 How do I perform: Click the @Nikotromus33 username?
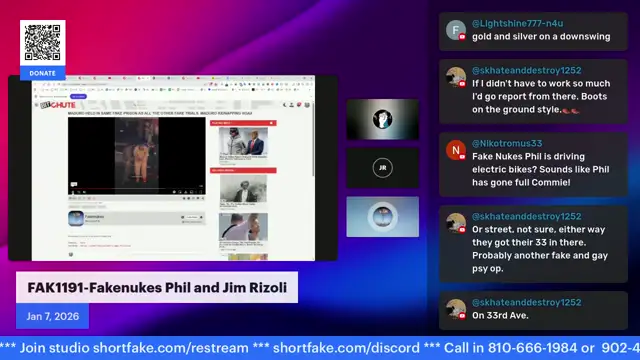tap(507, 143)
